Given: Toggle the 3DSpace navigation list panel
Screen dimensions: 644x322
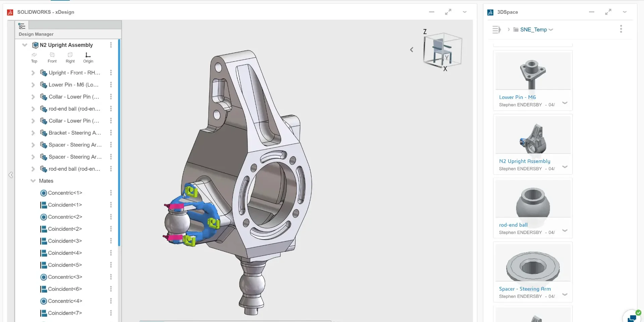Looking at the screenshot, I should [x=496, y=30].
